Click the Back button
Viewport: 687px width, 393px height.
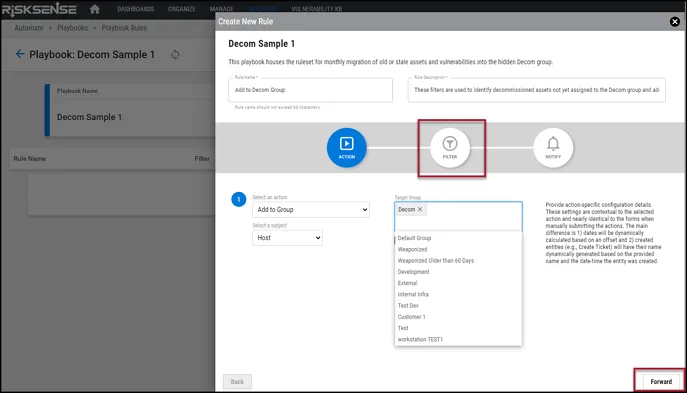[237, 382]
